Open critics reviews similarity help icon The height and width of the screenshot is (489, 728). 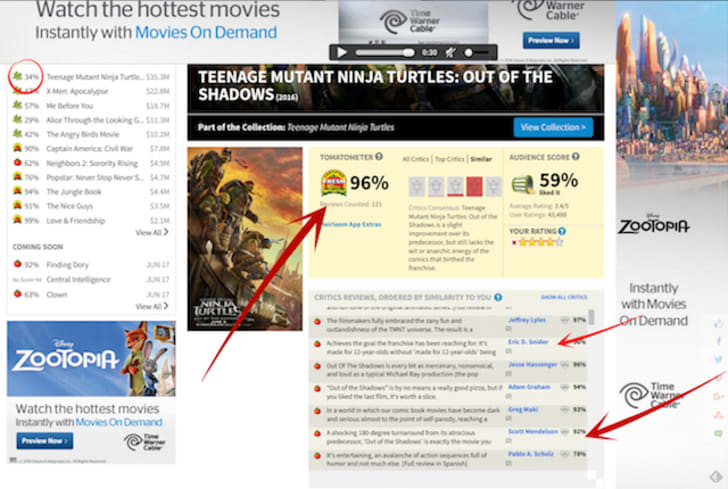pyautogui.click(x=498, y=297)
